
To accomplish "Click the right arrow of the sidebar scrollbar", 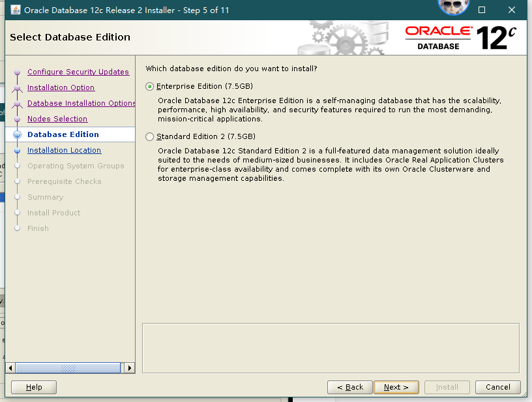I will point(130,368).
